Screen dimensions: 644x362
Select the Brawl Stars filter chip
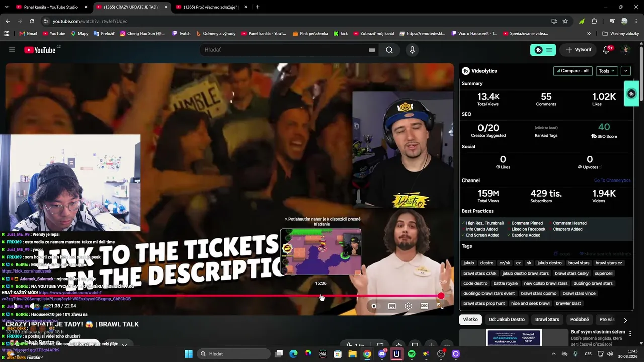point(547,320)
